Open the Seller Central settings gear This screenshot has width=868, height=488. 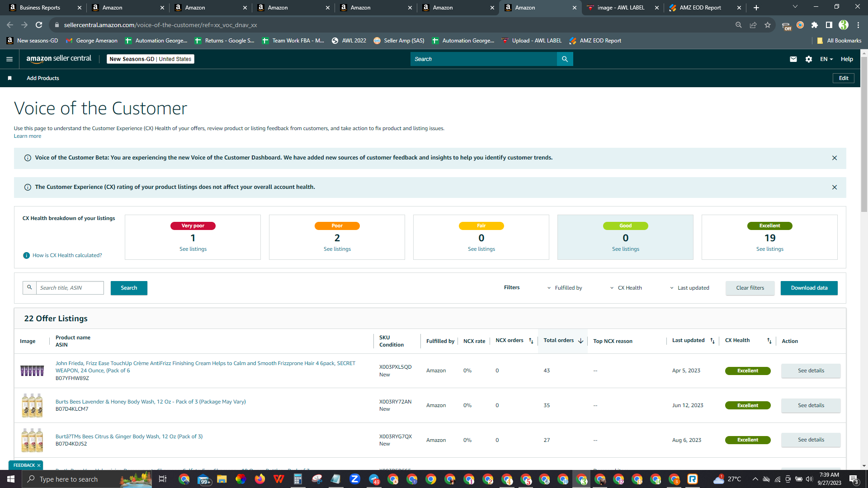809,59
